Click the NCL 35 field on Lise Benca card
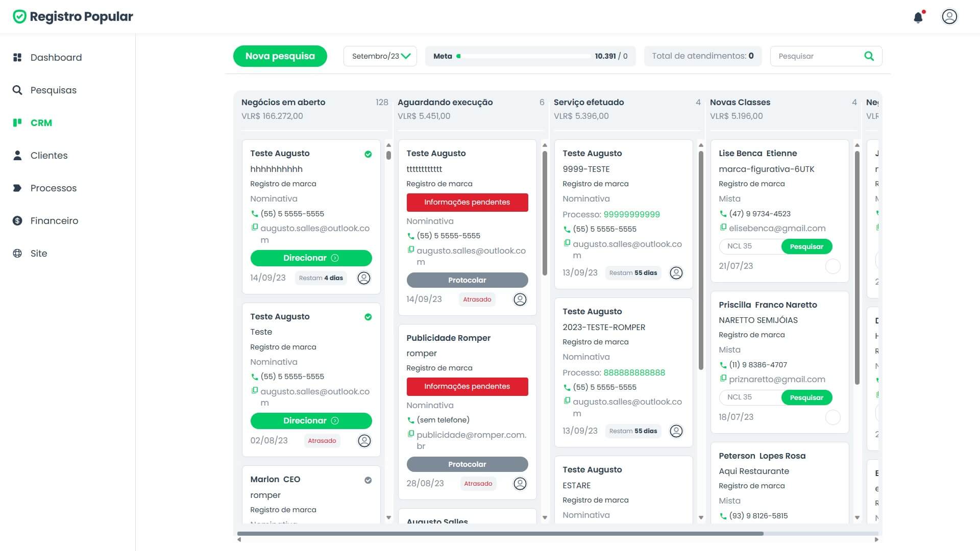The width and height of the screenshot is (980, 551). point(750,246)
